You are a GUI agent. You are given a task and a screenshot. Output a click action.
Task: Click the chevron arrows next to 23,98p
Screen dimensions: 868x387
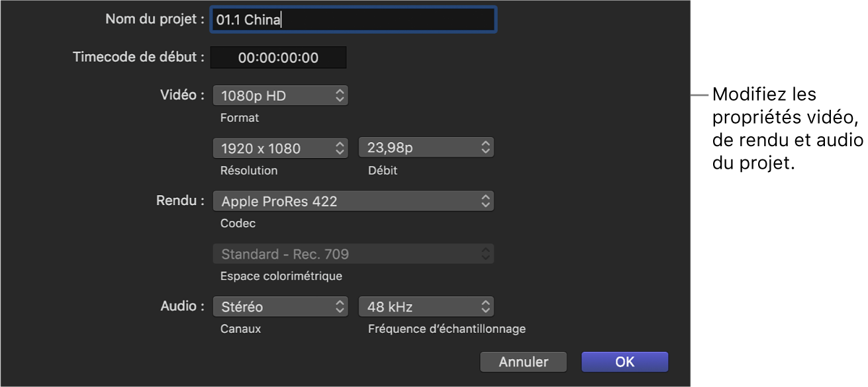[x=485, y=148]
